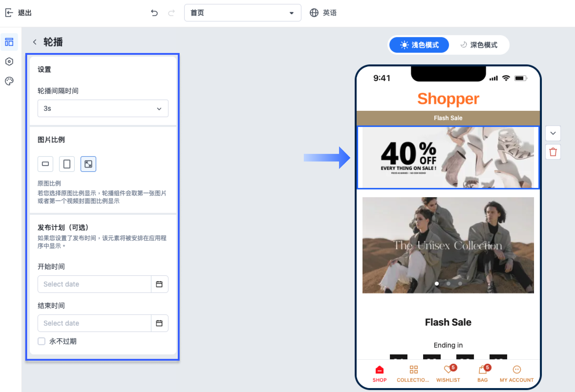This screenshot has width=575, height=392.
Task: Open the theme palette sidebar icon
Action: [x=9, y=81]
